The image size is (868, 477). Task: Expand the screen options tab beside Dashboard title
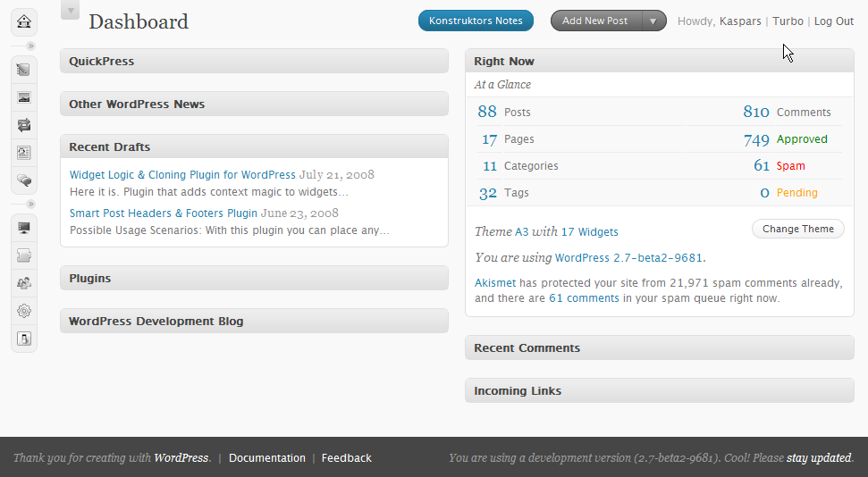tap(70, 10)
